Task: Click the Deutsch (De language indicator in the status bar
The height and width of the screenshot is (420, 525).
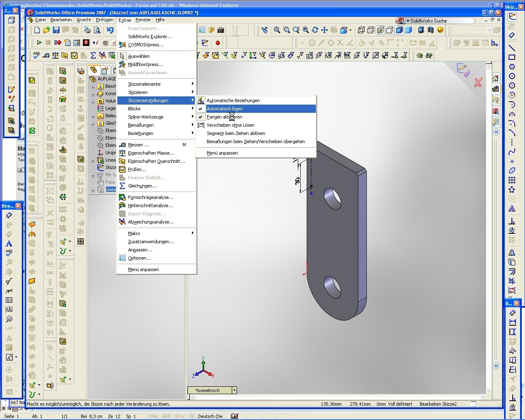Action: [x=210, y=416]
